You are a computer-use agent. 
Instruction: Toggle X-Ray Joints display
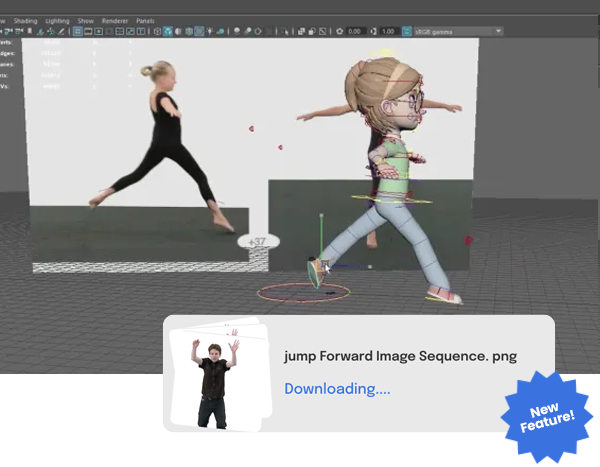click(x=323, y=31)
